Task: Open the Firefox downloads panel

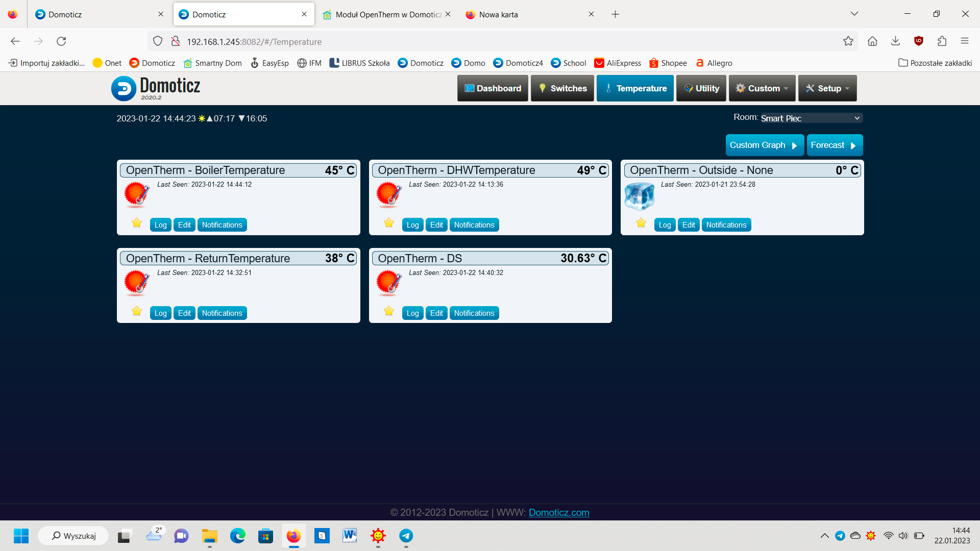Action: click(895, 41)
